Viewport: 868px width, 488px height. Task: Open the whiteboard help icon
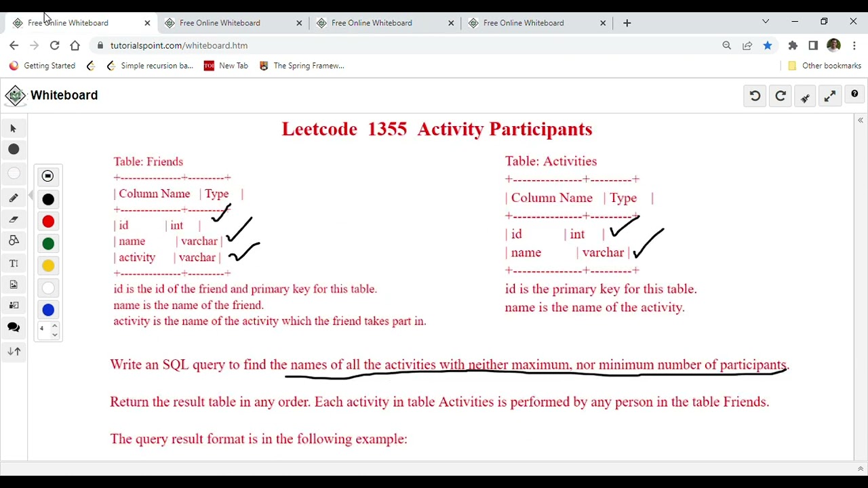pos(854,95)
